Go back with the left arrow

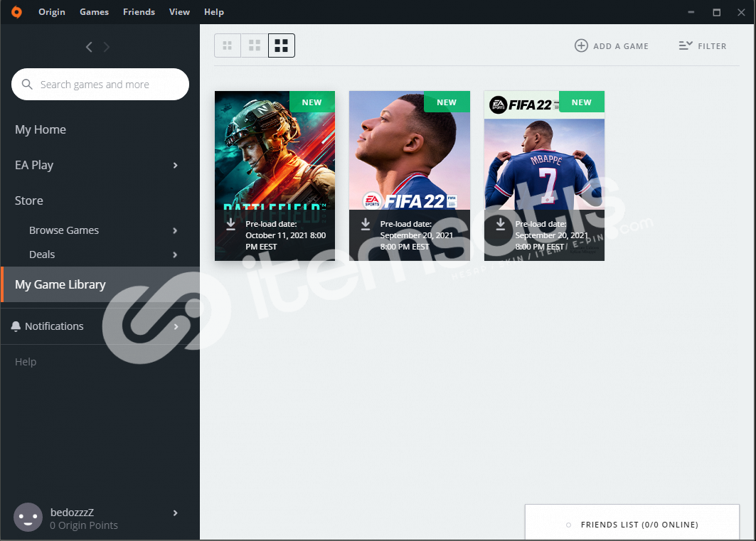tap(89, 47)
